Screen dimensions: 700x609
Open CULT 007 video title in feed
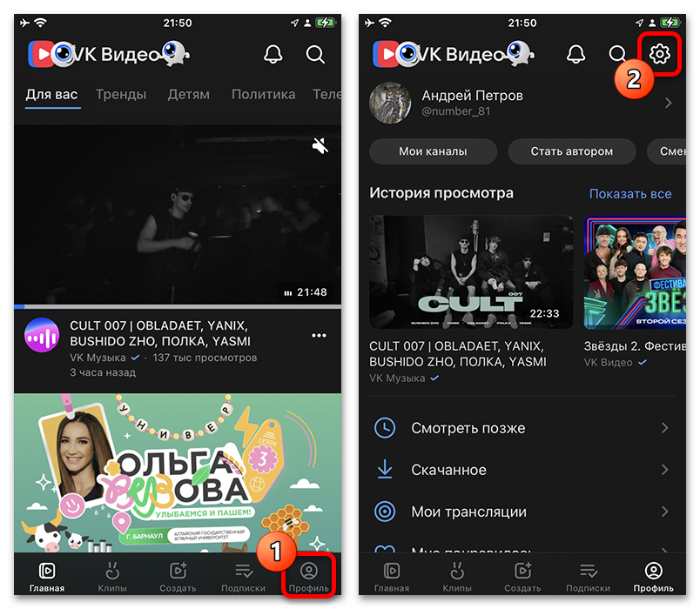coord(160,333)
